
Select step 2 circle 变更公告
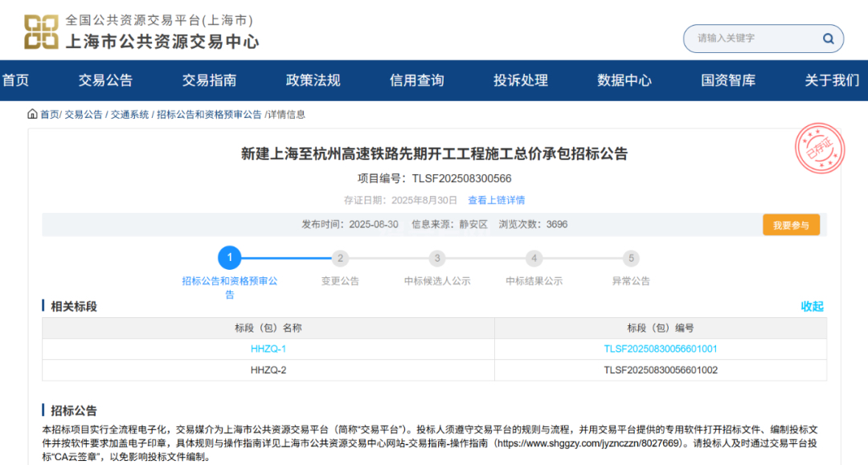[341, 259]
